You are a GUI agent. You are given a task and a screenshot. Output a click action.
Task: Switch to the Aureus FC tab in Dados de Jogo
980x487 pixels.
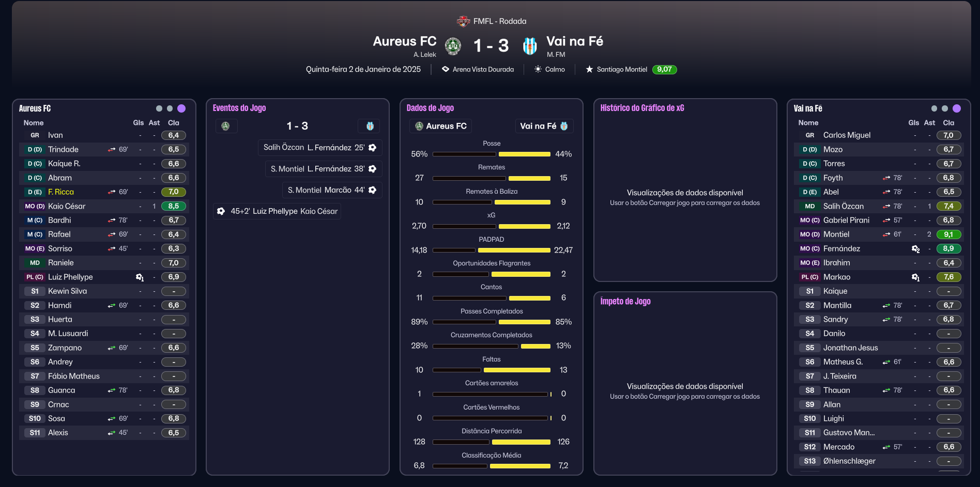click(x=441, y=126)
